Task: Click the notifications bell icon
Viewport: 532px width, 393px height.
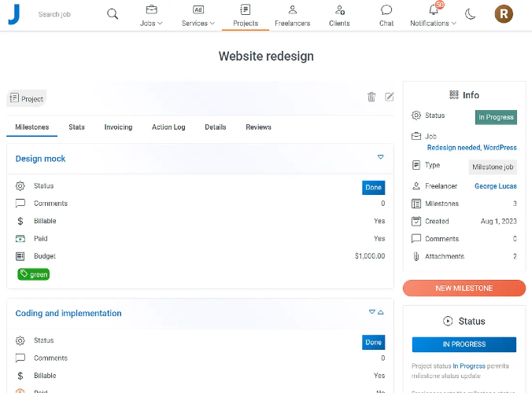Action: coord(434,9)
